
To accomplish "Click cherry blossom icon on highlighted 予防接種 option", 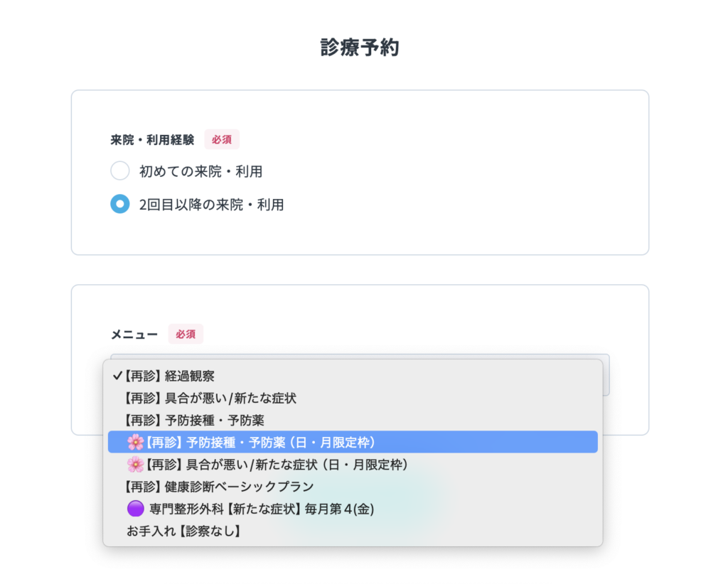I will point(135,442).
